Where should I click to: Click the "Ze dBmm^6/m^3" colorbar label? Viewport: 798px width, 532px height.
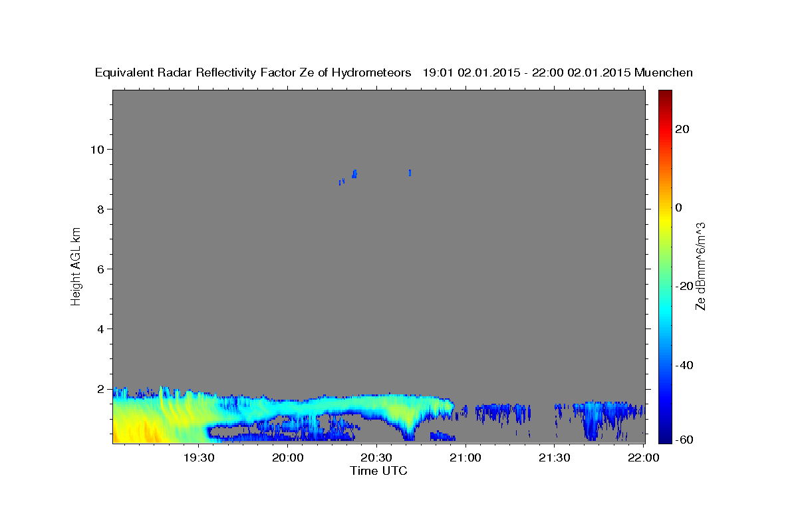tap(700, 266)
